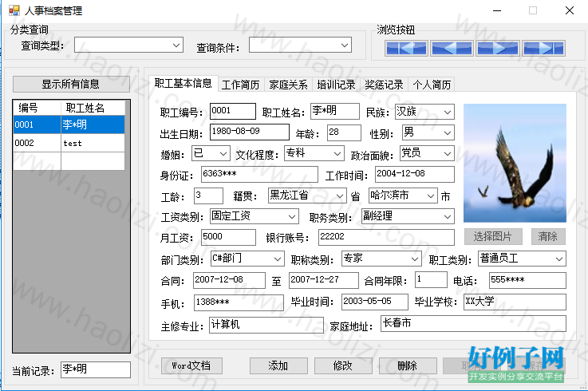Click the contract start date 2007-12-08
588x391 pixels.
[229, 280]
